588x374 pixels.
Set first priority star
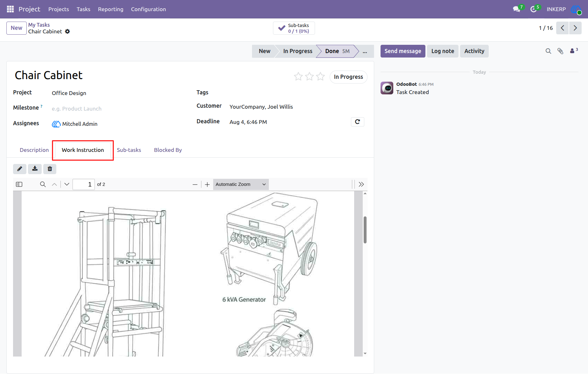[298, 77]
